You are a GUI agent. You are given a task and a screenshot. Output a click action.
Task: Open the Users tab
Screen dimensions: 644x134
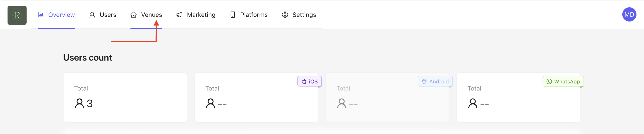108,15
